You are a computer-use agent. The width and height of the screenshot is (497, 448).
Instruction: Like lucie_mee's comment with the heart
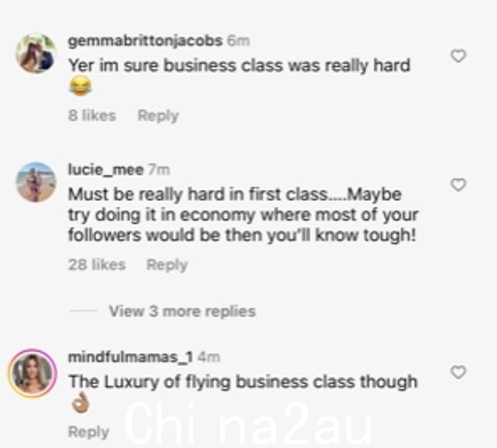459,184
